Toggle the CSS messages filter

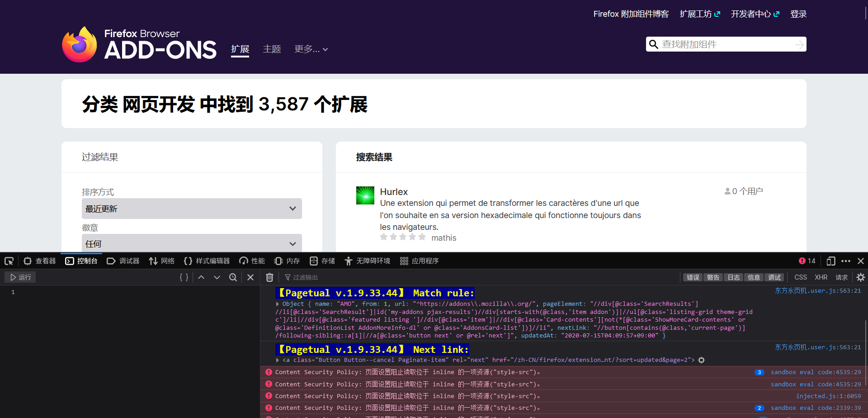point(801,277)
